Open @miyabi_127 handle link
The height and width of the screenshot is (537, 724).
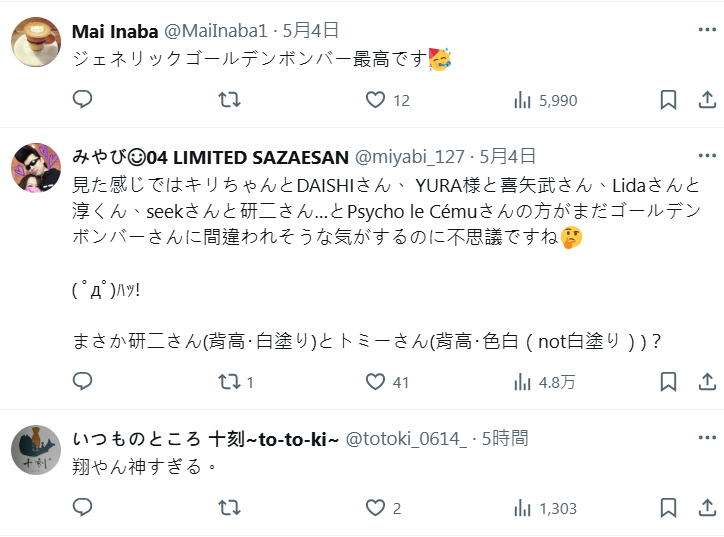[410, 156]
